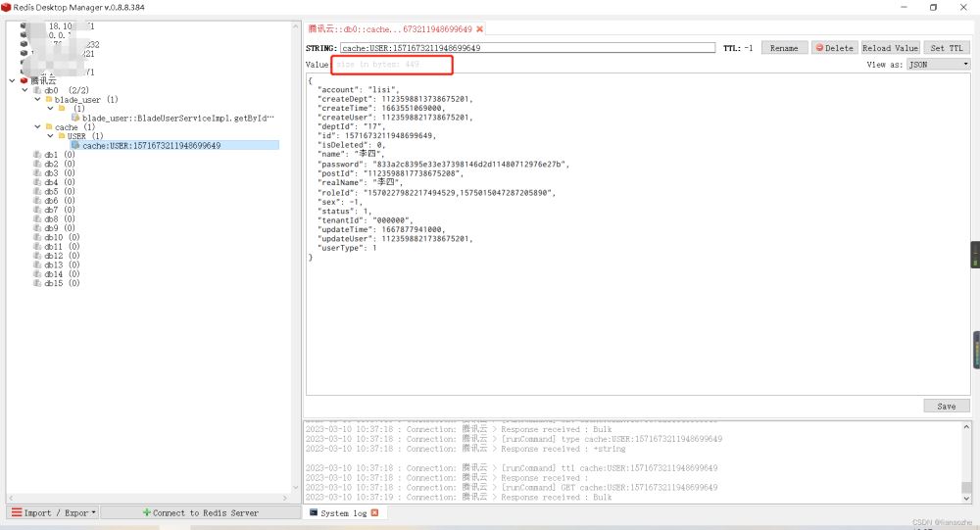Click the cache namespace folder icon
The height and width of the screenshot is (530, 980).
pyautogui.click(x=49, y=126)
